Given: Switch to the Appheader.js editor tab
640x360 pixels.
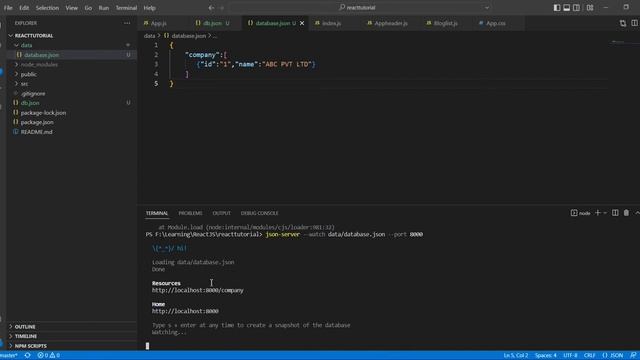Looking at the screenshot, I should (x=391, y=23).
